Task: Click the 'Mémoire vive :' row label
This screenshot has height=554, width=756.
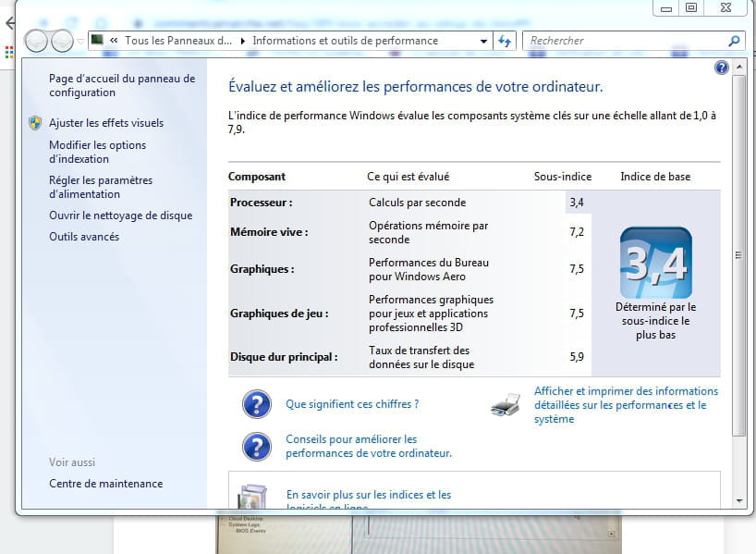Action: point(269,232)
